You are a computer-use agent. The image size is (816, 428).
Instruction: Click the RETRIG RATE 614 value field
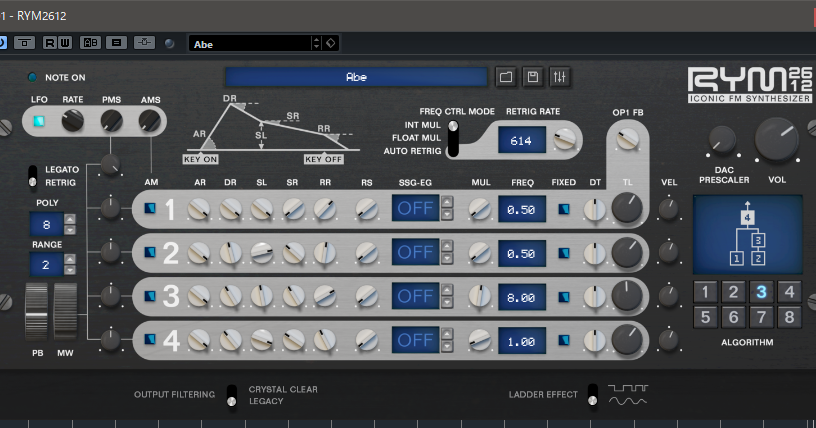tap(521, 140)
